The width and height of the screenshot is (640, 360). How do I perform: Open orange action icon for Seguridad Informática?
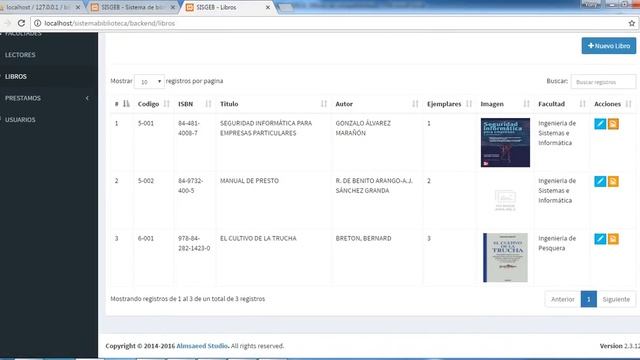(x=613, y=124)
